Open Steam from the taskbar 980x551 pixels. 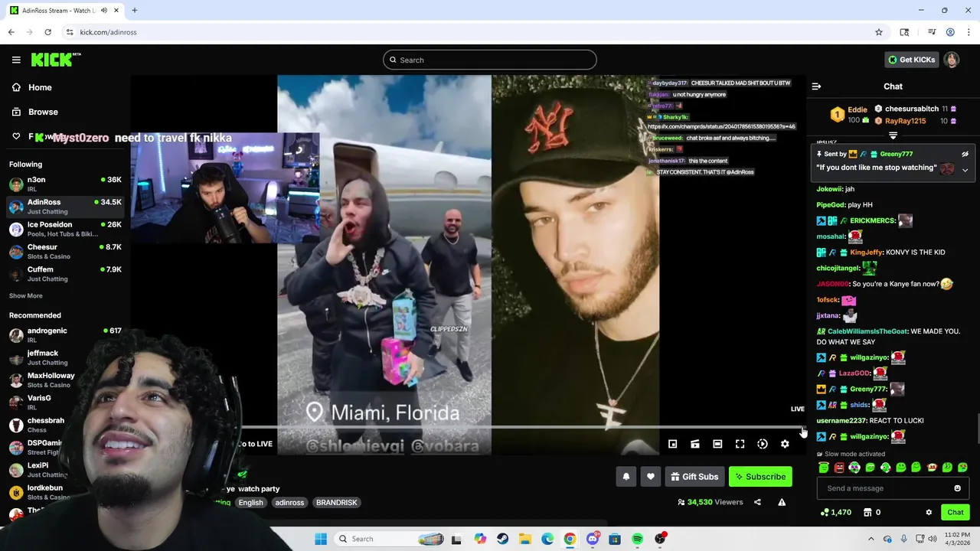pos(502,539)
